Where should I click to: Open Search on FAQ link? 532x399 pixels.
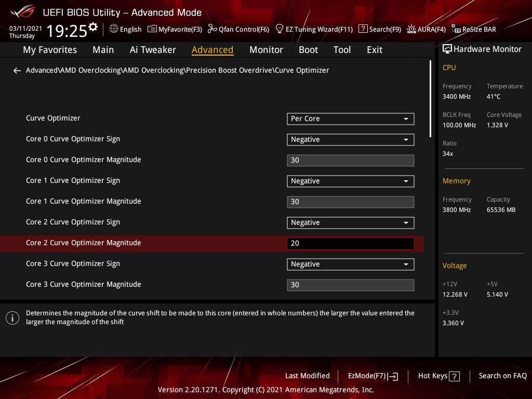coord(502,376)
